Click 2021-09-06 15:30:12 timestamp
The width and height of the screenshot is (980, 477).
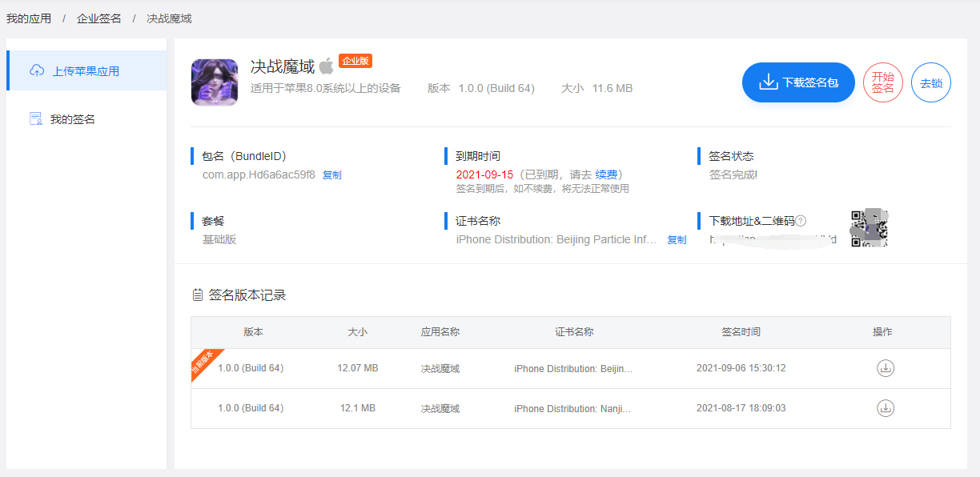(x=741, y=368)
